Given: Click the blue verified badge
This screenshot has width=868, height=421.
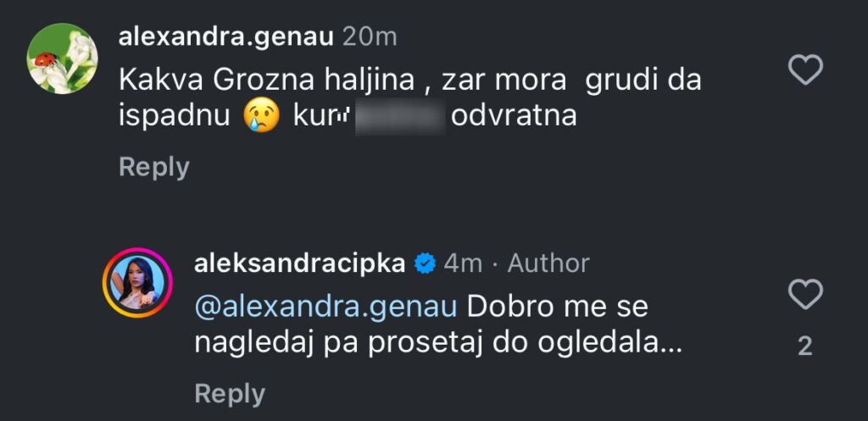Looking at the screenshot, I should point(425,264).
